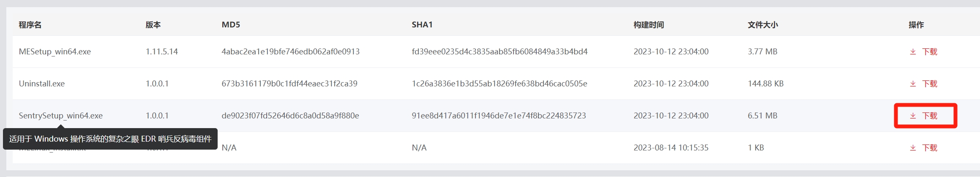Click the 版本 column header
Viewport: 980px width, 177px height.
coord(153,25)
